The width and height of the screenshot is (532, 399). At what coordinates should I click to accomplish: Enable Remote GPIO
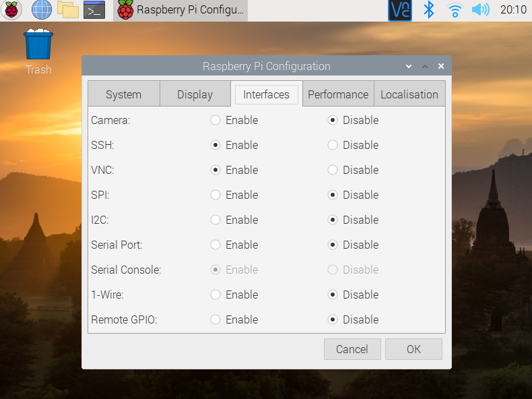(234, 319)
